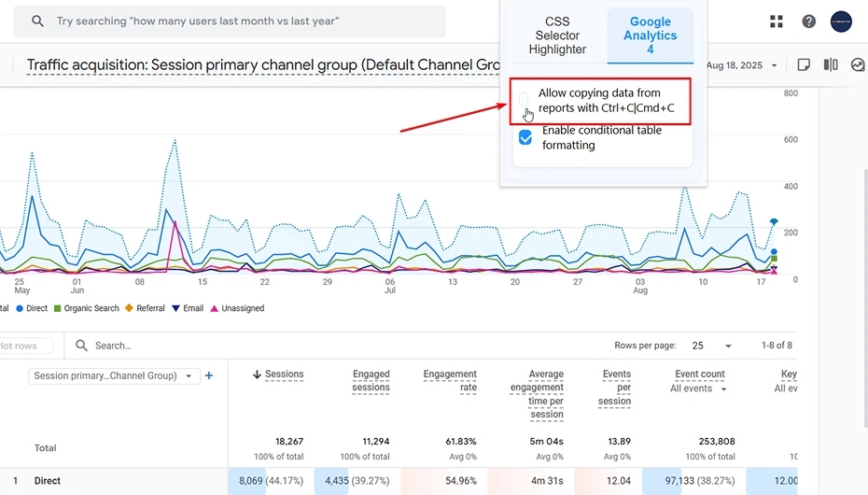
Task: Click the 11,294 total engaged sessions
Action: coord(376,441)
